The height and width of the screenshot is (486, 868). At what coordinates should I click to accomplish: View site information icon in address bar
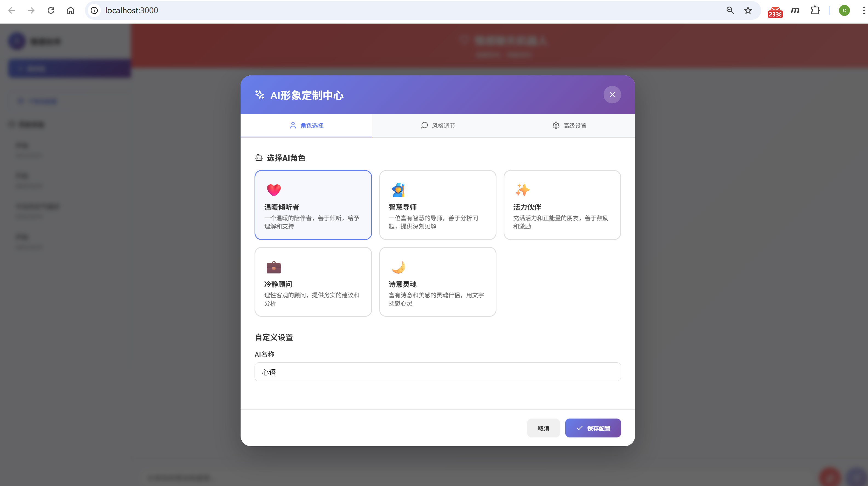tap(94, 10)
